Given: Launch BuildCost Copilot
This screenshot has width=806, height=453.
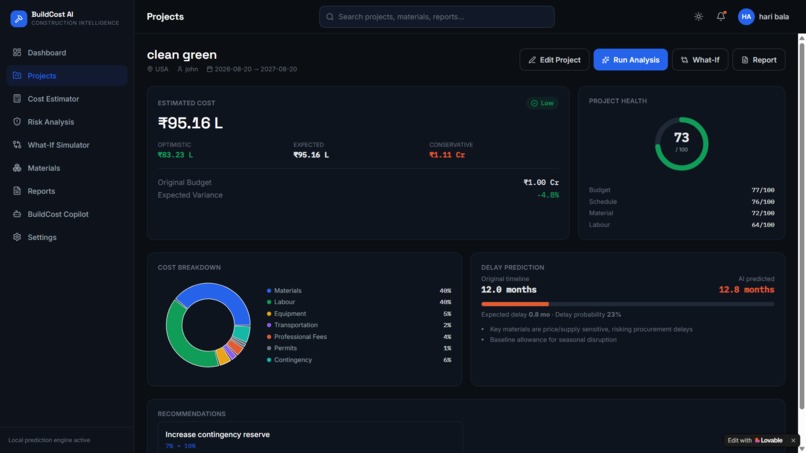Looking at the screenshot, I should point(67,214).
